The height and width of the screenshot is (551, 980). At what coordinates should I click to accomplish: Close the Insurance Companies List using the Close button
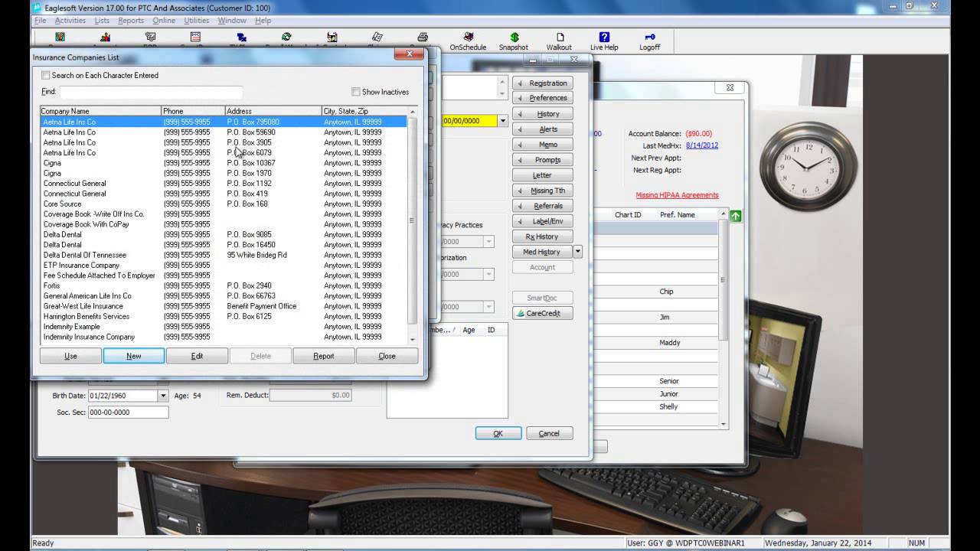pyautogui.click(x=387, y=356)
